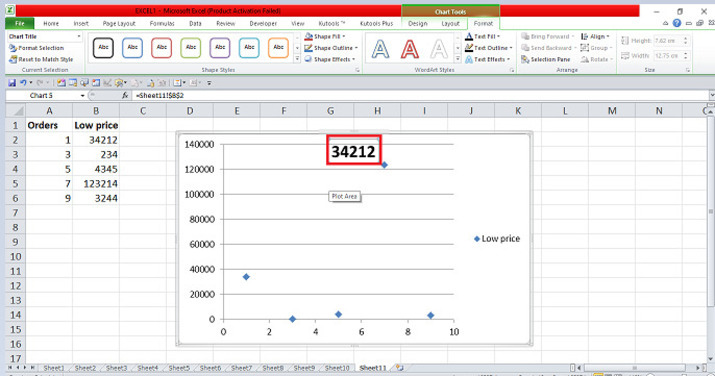Screen dimensions: 715x376
Task: Click the Selection Pane button
Action: click(x=545, y=59)
